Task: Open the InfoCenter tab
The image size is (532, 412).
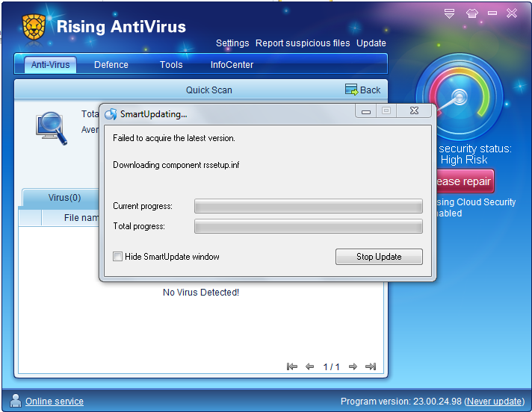Action: click(232, 65)
